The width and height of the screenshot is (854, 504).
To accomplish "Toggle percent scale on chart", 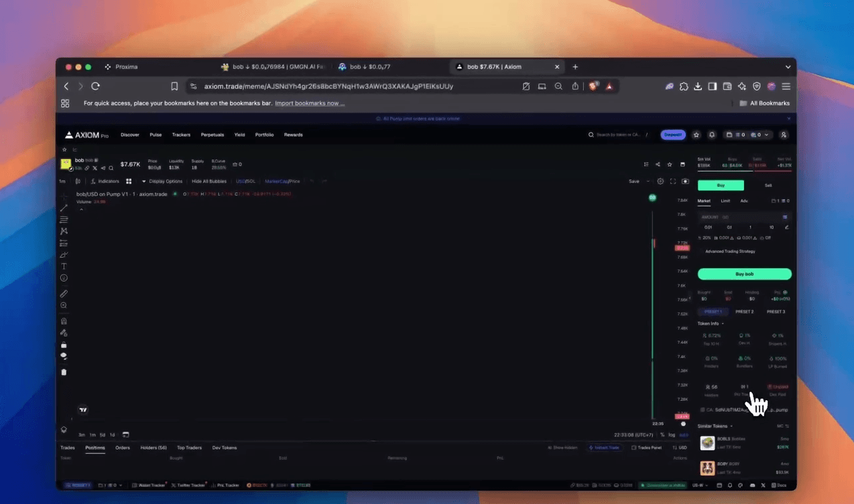I will 662,435.
